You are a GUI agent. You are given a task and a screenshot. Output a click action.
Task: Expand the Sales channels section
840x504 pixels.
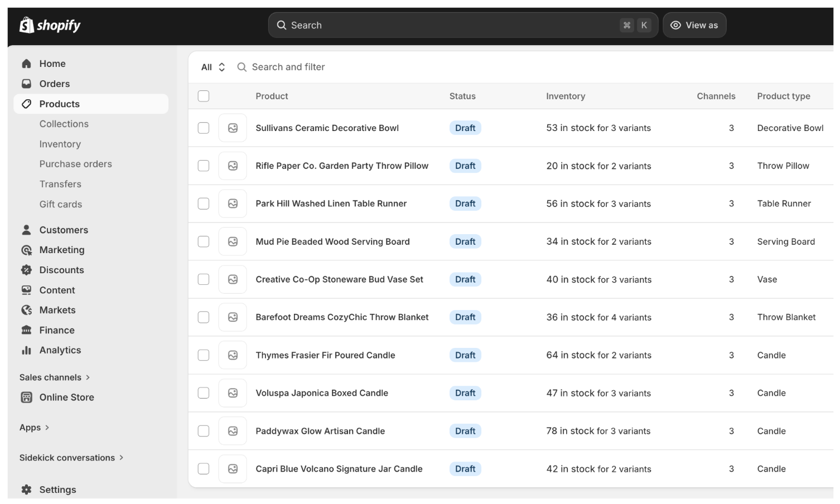tap(55, 377)
